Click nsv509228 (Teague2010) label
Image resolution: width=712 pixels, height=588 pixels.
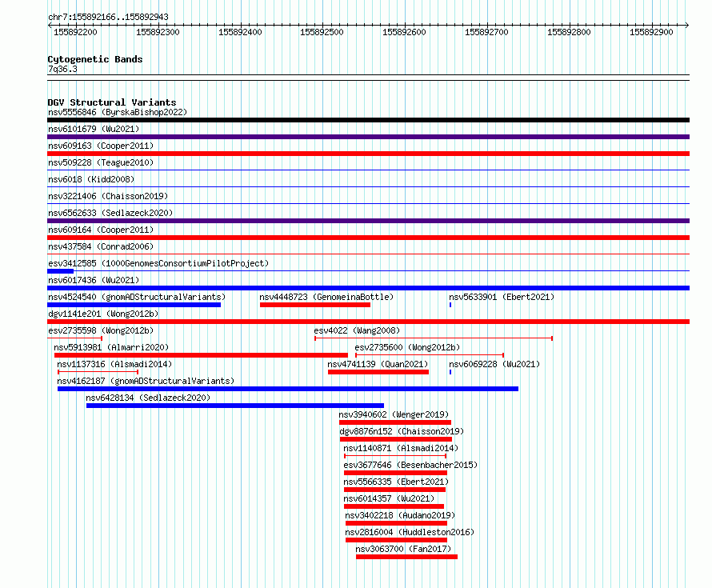101,162
